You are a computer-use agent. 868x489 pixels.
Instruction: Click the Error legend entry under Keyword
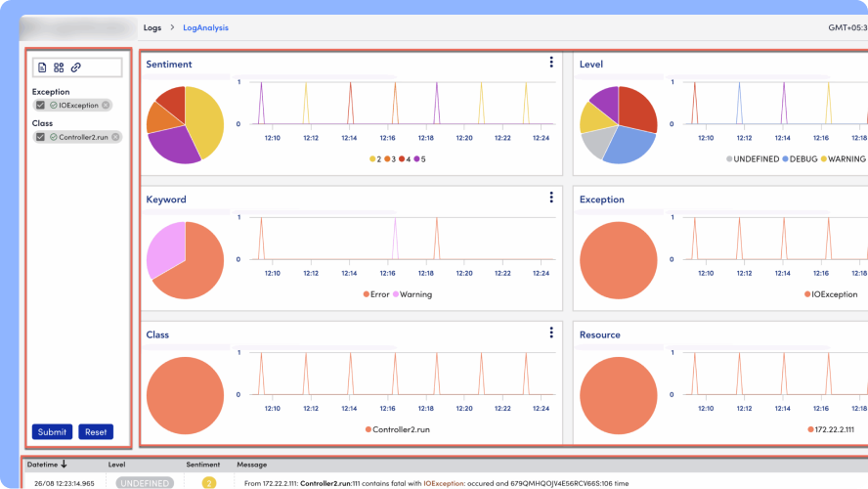click(x=376, y=294)
